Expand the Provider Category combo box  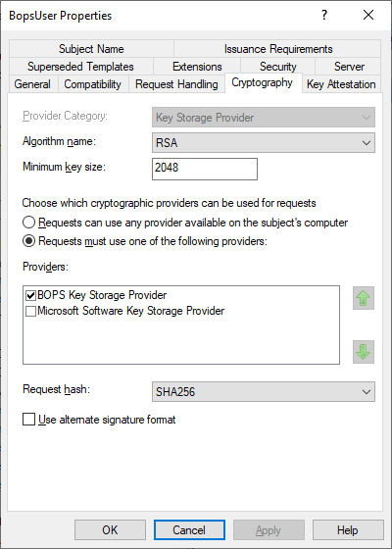264,118
